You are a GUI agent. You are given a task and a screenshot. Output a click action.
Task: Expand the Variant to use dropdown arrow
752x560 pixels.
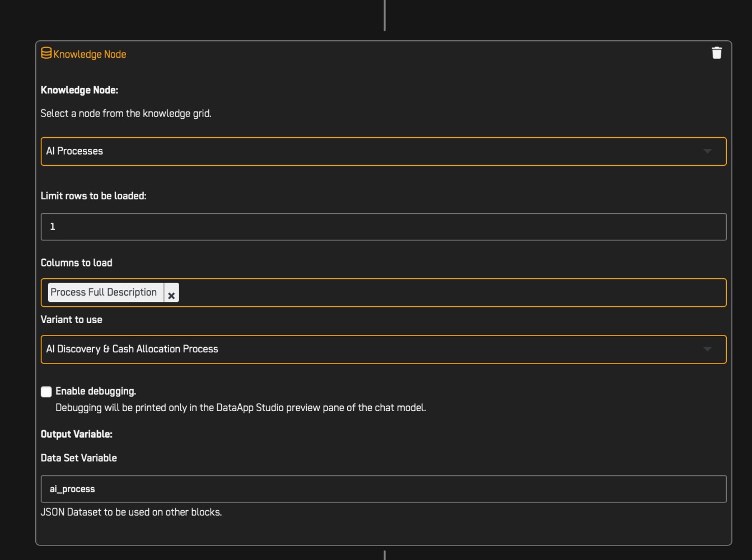pyautogui.click(x=707, y=349)
